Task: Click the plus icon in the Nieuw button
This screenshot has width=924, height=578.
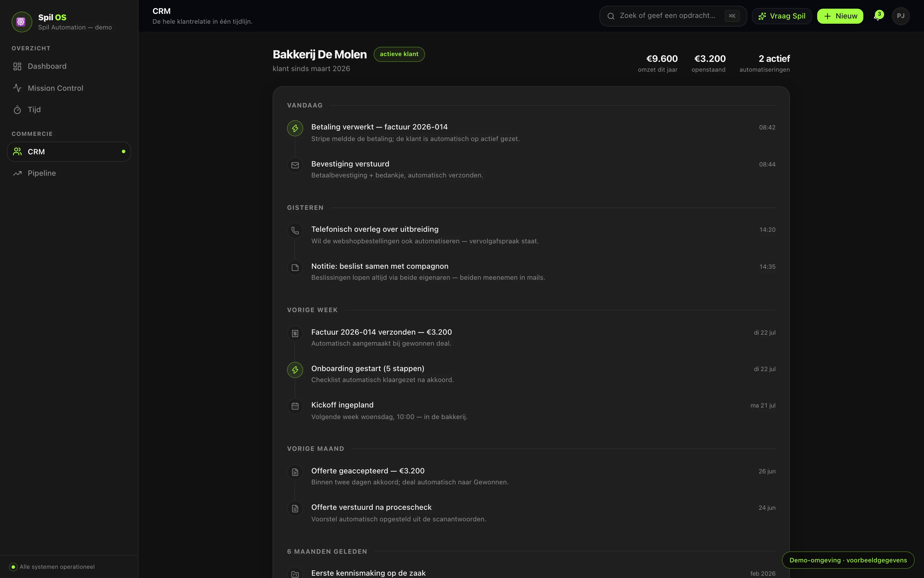Action: coord(827,16)
